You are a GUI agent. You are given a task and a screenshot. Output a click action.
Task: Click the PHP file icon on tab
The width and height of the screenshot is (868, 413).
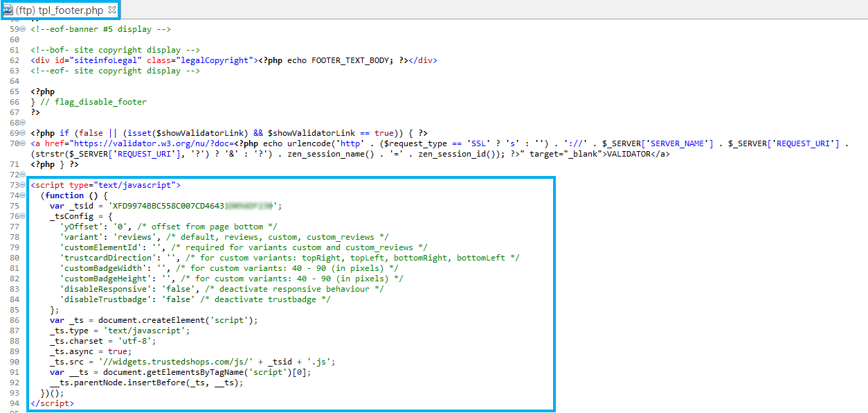tap(8, 10)
